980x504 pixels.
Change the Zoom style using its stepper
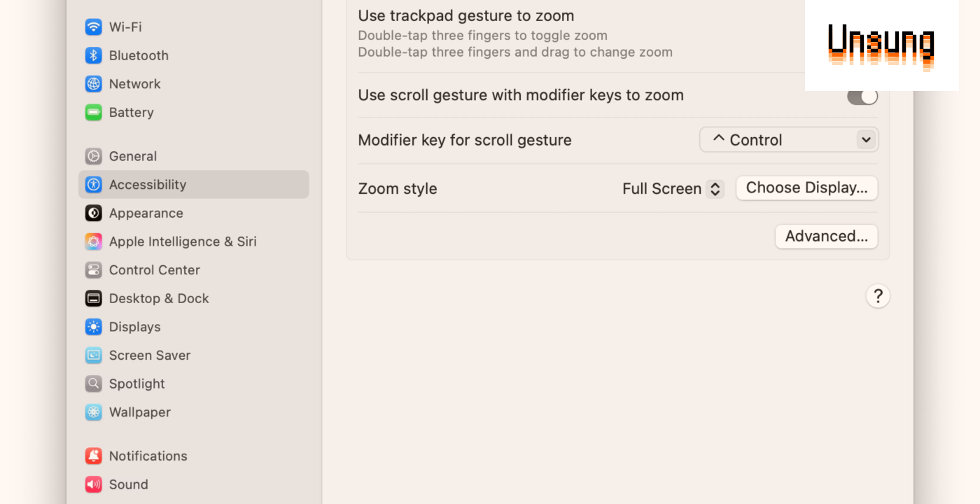tap(715, 188)
